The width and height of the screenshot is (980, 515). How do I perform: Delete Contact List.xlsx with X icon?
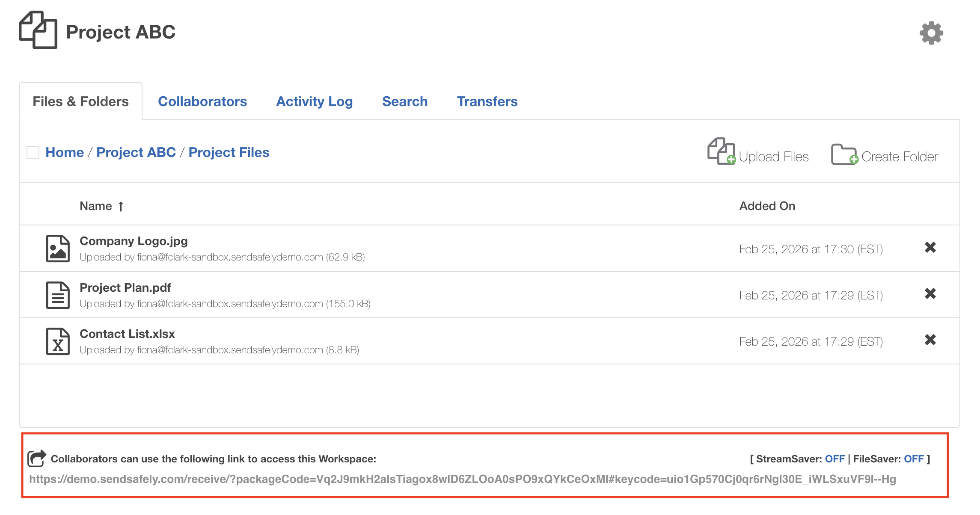click(930, 340)
